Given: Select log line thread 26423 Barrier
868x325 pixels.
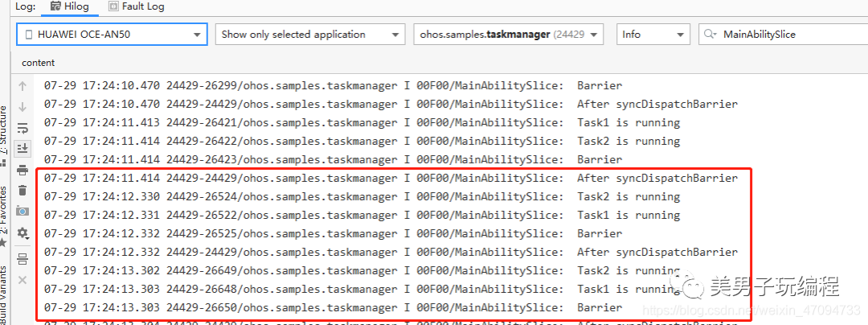Looking at the screenshot, I should click(x=334, y=159).
